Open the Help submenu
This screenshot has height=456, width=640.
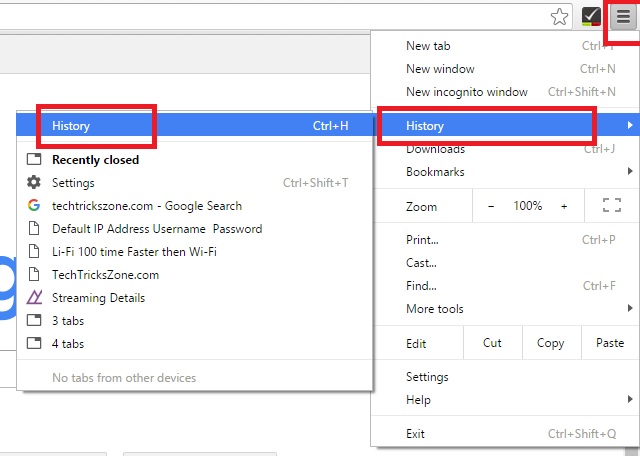click(x=419, y=400)
